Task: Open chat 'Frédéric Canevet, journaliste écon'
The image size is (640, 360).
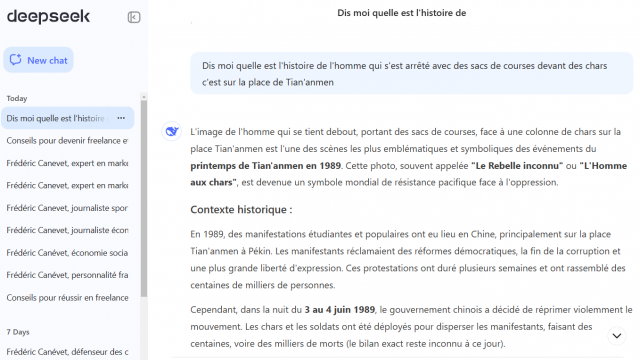Action: click(x=68, y=230)
